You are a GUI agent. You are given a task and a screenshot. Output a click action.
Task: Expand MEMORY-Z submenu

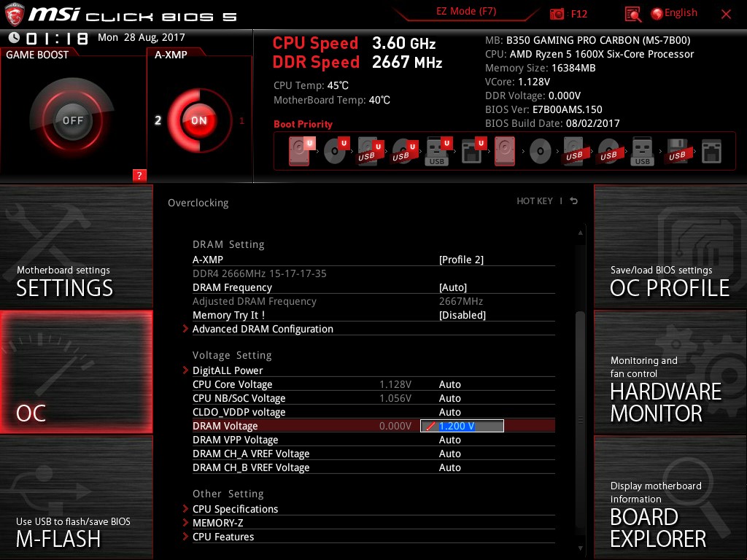tap(217, 523)
